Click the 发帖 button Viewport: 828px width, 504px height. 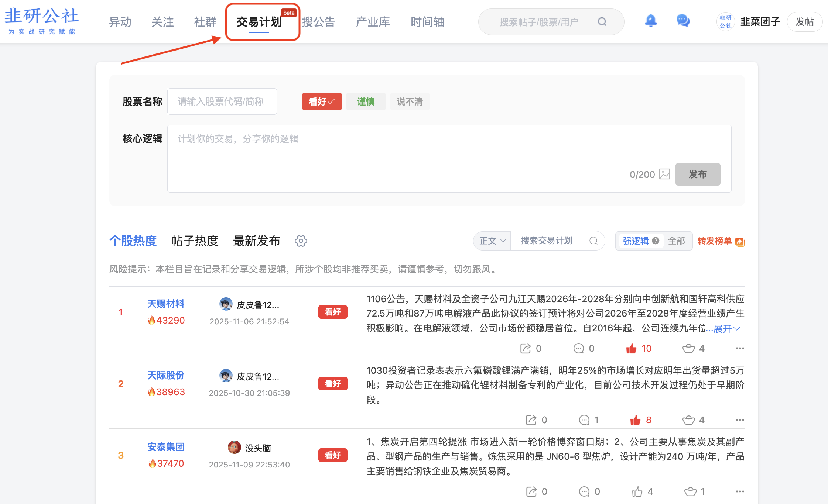point(804,22)
